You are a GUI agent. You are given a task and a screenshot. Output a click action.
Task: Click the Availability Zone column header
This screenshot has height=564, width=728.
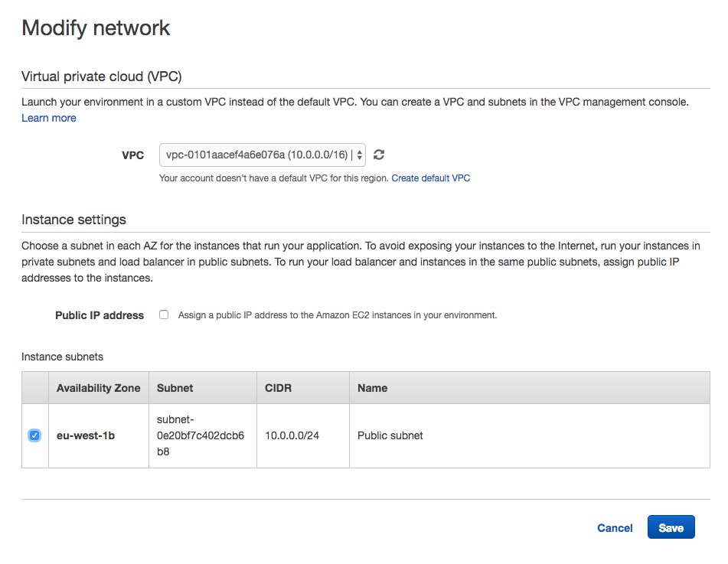click(98, 388)
